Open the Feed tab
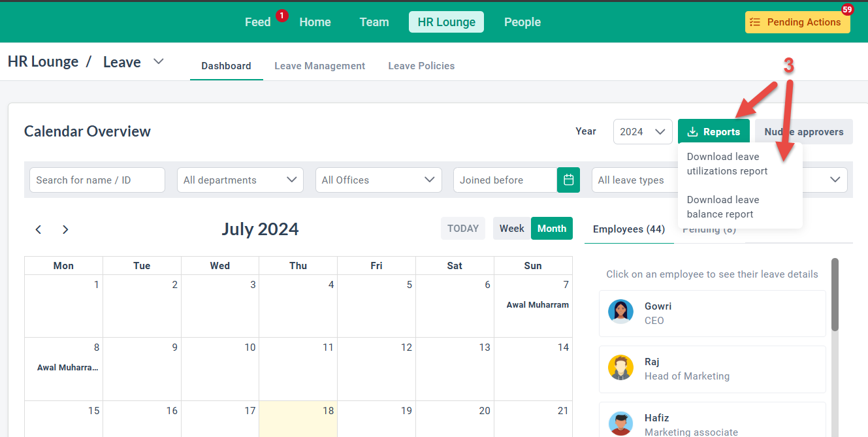This screenshot has height=437, width=868. coord(257,22)
